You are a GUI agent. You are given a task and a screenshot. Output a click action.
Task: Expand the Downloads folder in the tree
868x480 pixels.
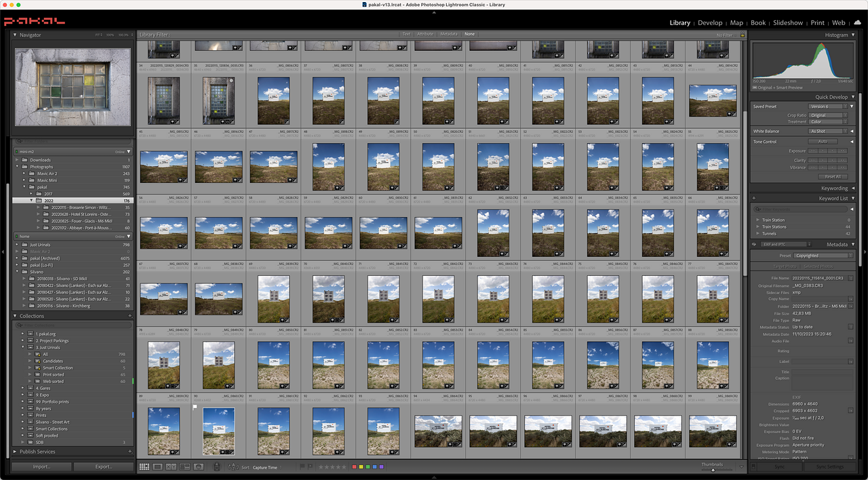pos(18,160)
